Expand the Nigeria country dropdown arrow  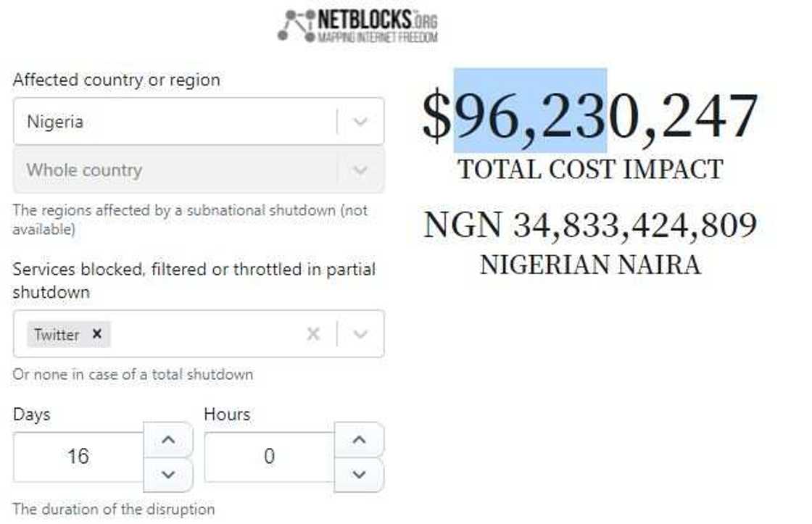[x=360, y=122]
